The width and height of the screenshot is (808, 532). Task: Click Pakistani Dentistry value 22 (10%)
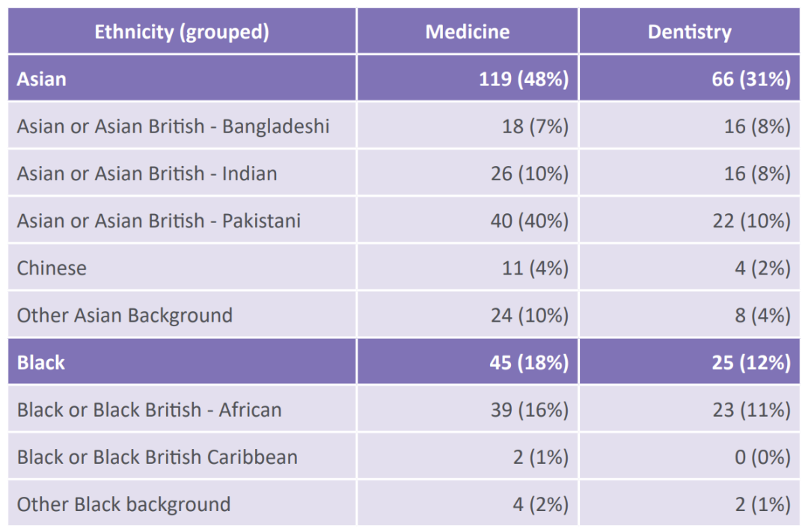(x=751, y=221)
